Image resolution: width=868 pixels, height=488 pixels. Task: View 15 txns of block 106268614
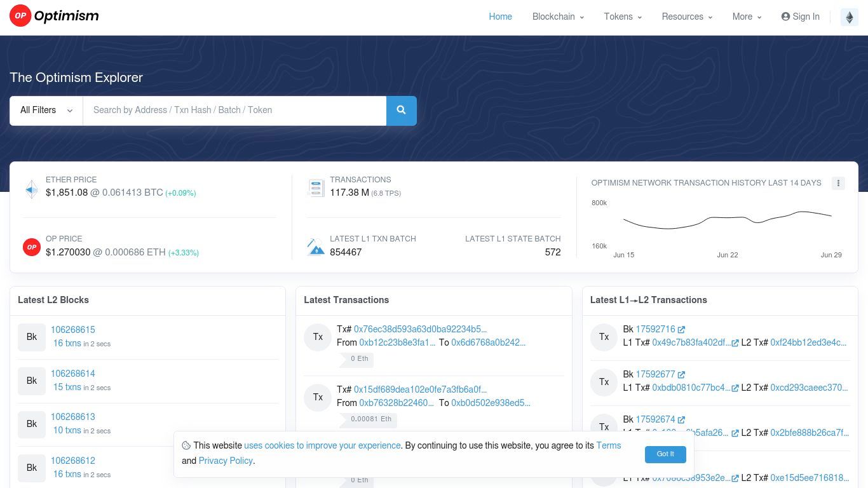tap(67, 388)
